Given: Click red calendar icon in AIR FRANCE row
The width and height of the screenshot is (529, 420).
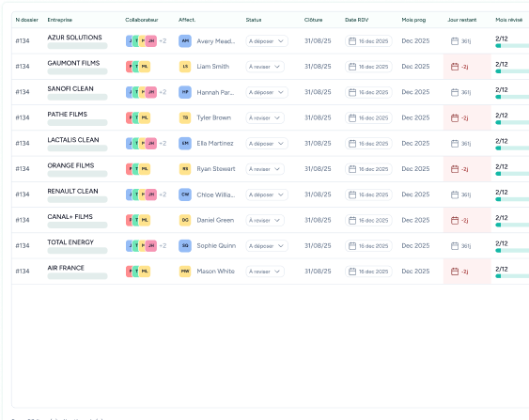Looking at the screenshot, I should tap(455, 272).
